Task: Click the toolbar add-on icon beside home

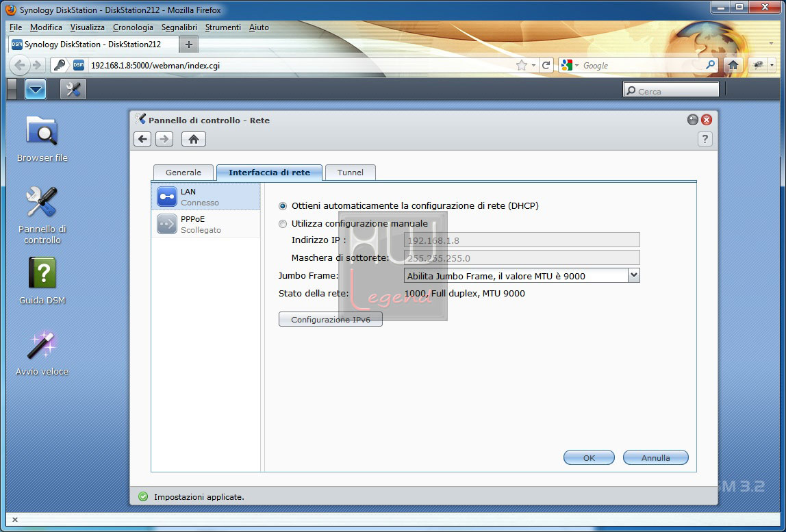Action: pos(759,65)
